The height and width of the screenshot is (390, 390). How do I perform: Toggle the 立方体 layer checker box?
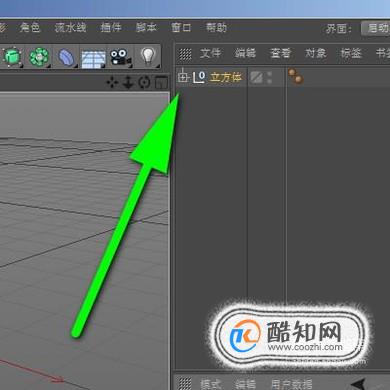click(x=256, y=77)
